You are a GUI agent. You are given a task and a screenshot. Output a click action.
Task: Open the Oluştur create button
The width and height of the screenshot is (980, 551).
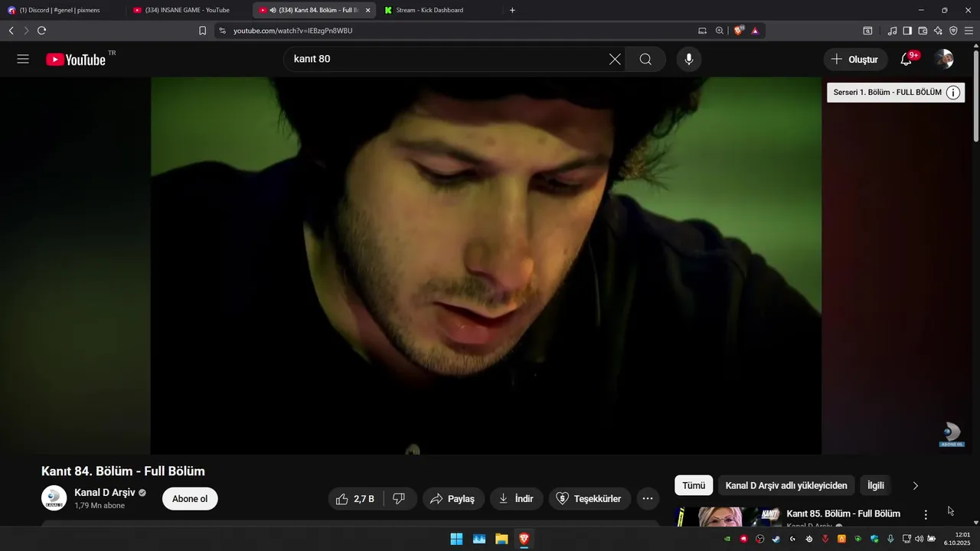click(855, 59)
